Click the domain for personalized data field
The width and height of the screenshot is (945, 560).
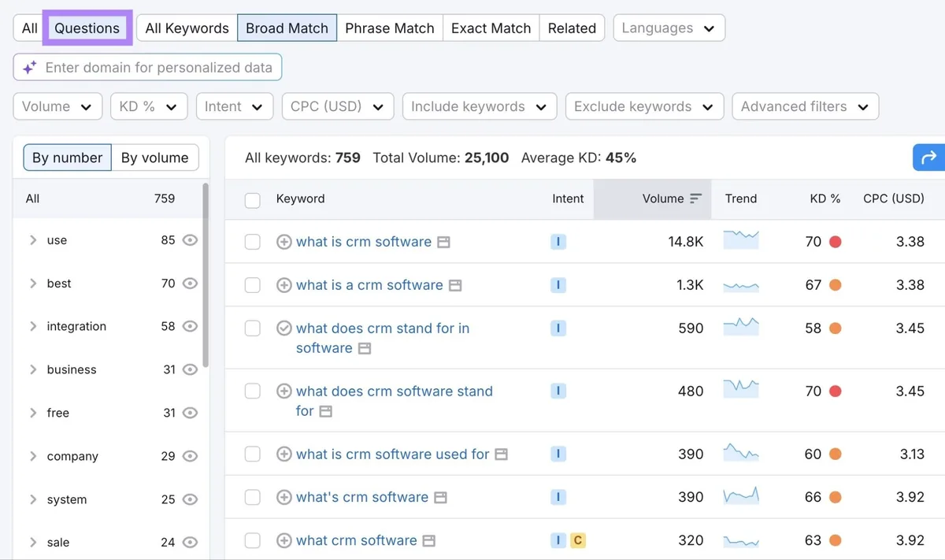coord(147,68)
